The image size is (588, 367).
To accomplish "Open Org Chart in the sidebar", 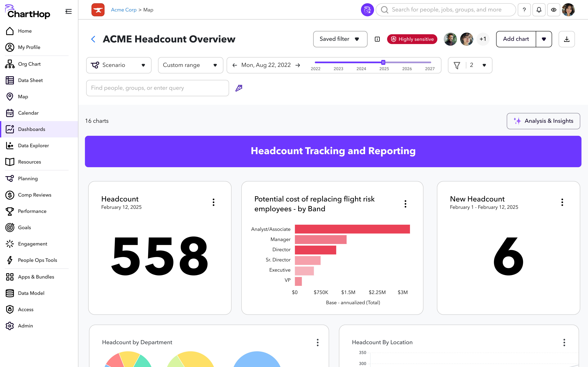I will click(x=29, y=64).
